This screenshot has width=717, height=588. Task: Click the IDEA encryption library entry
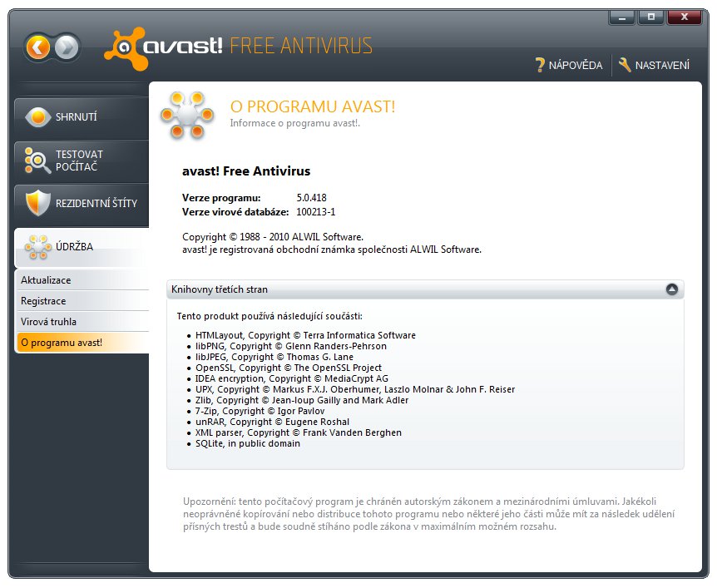(x=292, y=378)
